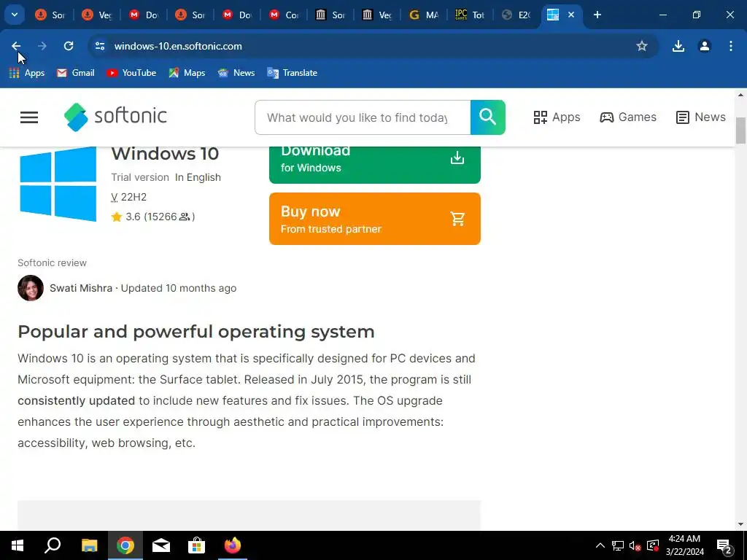Screen dimensions: 747x560
Task: Open Translate bookmark
Action: (293, 73)
